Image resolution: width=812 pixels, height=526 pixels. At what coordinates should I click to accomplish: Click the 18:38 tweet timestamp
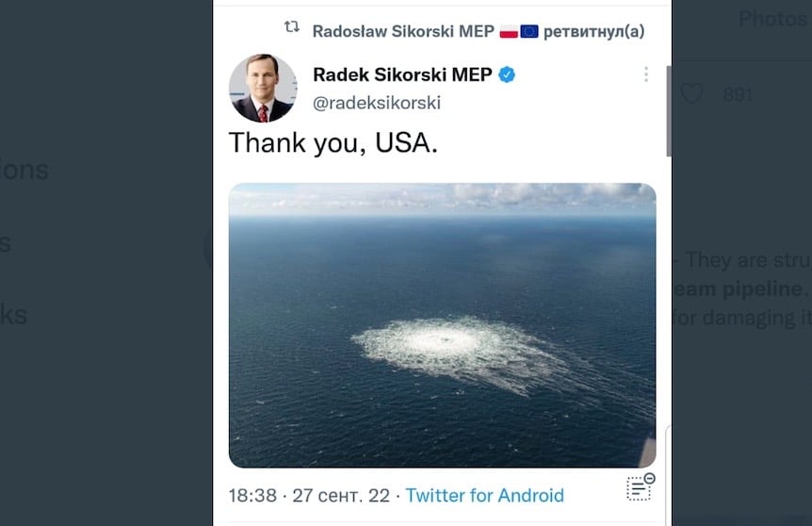pyautogui.click(x=252, y=496)
